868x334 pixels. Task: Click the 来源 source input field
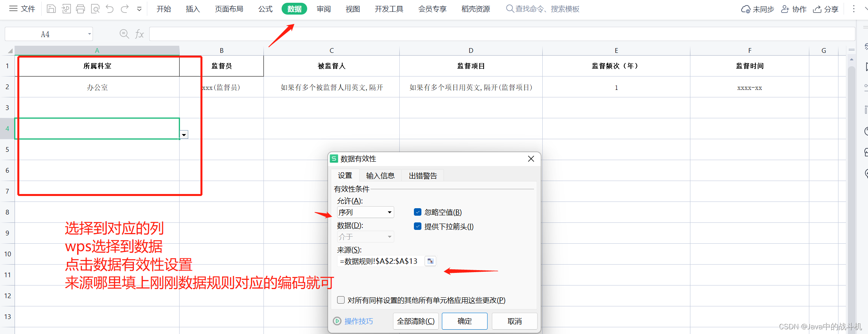click(381, 261)
